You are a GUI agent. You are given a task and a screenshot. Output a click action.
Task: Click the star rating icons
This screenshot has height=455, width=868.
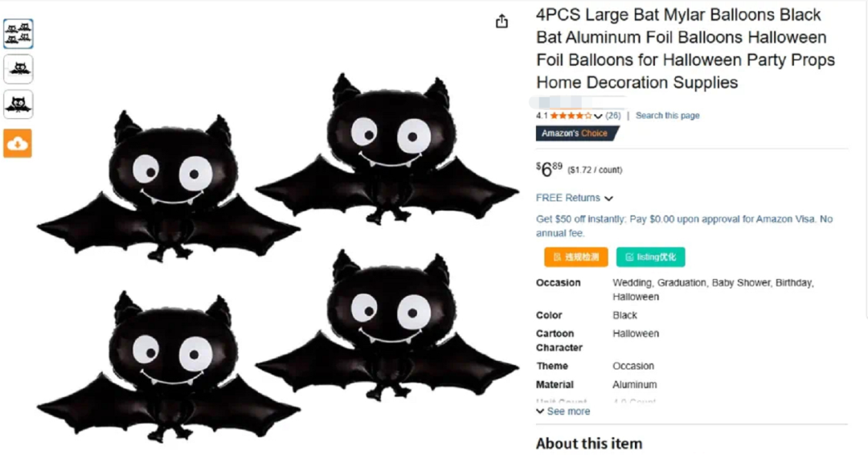(x=571, y=116)
